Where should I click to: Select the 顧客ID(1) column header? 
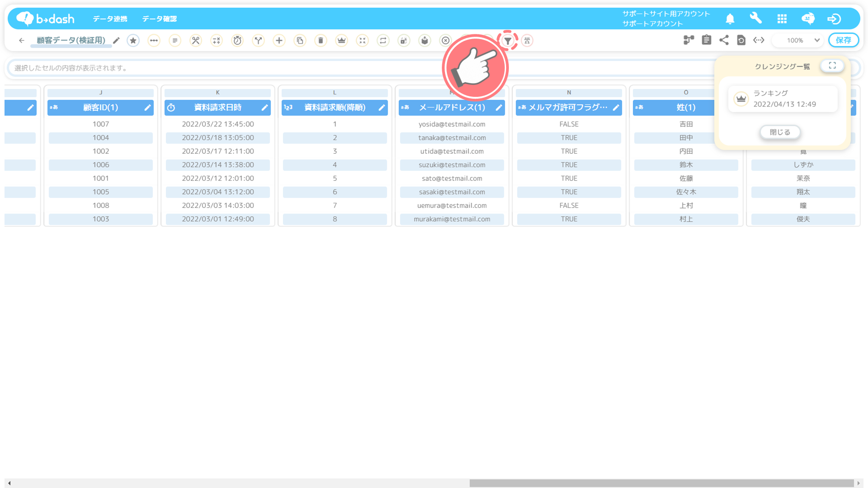101,107
